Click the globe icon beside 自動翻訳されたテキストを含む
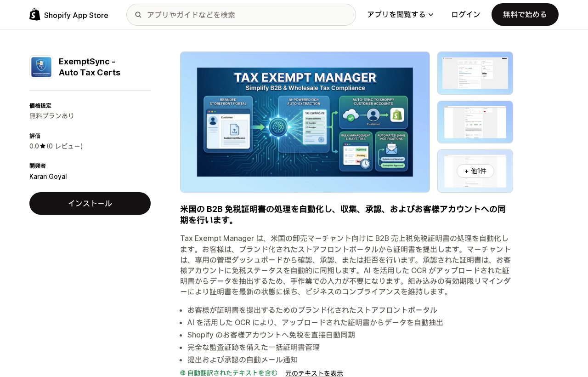This screenshot has width=588, height=377. (x=183, y=373)
